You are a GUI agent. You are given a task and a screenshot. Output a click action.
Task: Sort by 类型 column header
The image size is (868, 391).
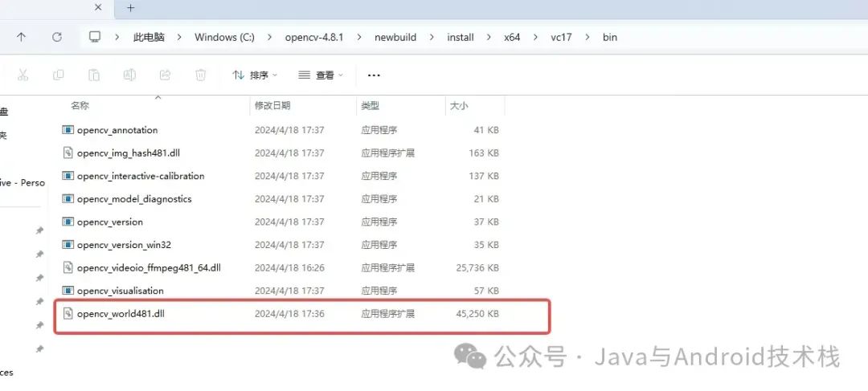pos(371,106)
